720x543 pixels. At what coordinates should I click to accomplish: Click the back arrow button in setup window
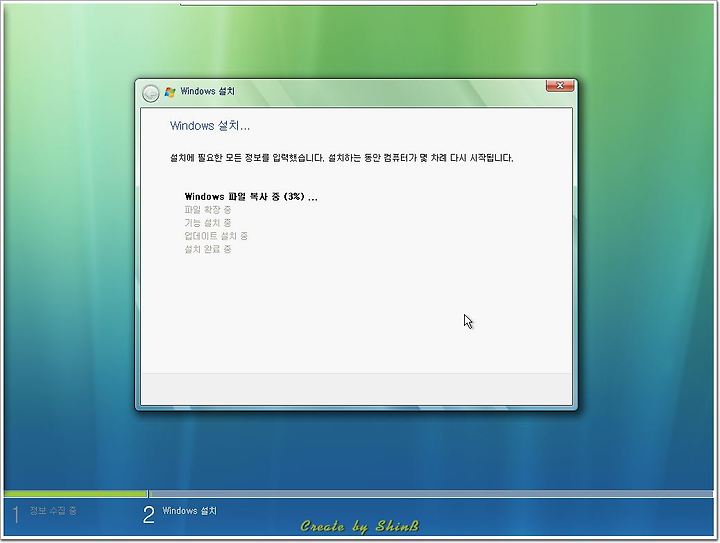(x=151, y=93)
